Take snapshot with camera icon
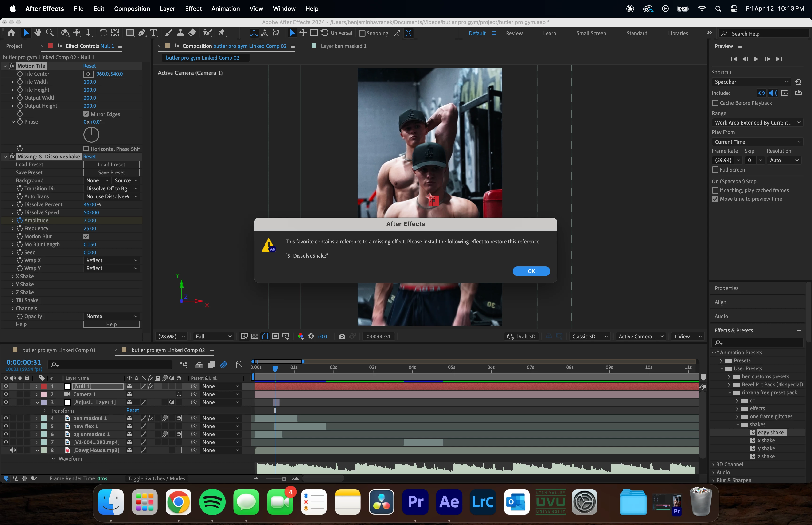Viewport: 812px width, 525px height. pos(342,337)
